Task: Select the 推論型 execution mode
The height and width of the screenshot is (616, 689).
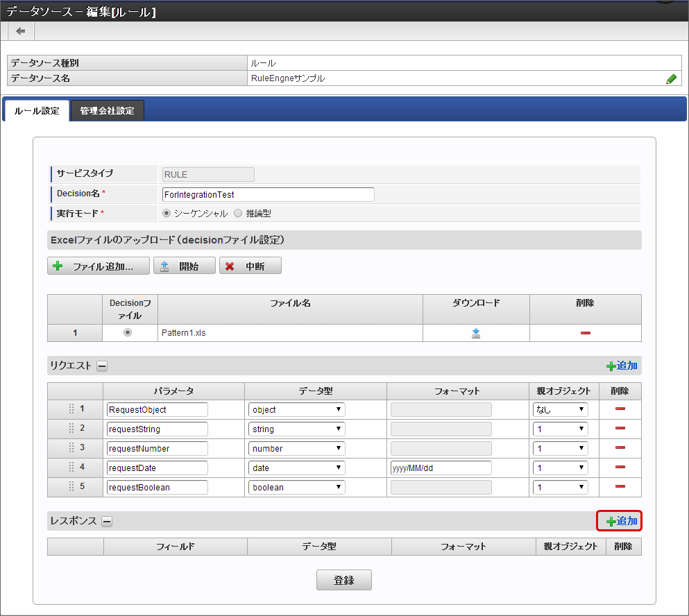Action: click(x=239, y=214)
